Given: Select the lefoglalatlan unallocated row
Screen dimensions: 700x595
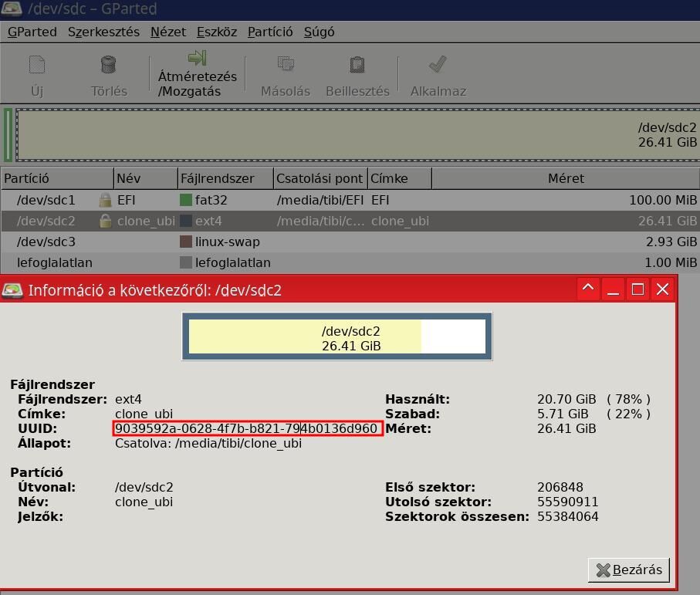Looking at the screenshot, I should coord(350,262).
